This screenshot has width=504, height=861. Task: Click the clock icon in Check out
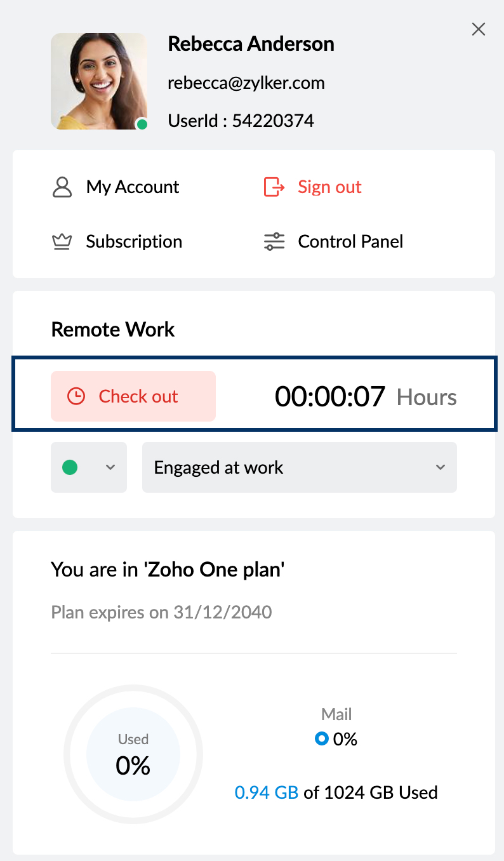[x=76, y=397]
